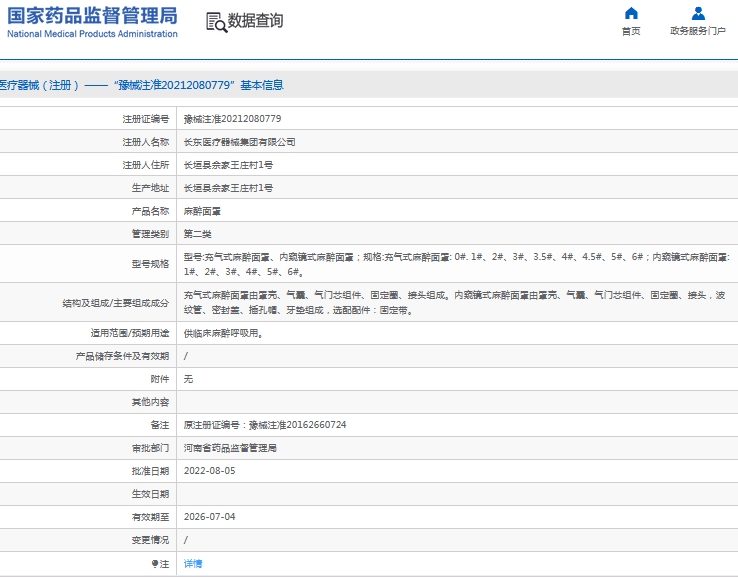Click the 管理类别 value 第二类
Image resolution: width=738 pixels, height=578 pixels.
198,234
